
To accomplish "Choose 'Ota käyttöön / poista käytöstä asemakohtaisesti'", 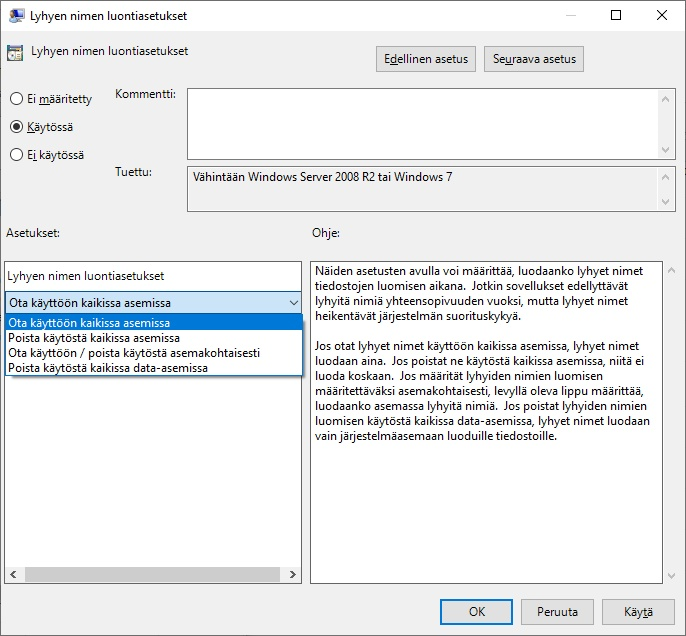I will 154,353.
